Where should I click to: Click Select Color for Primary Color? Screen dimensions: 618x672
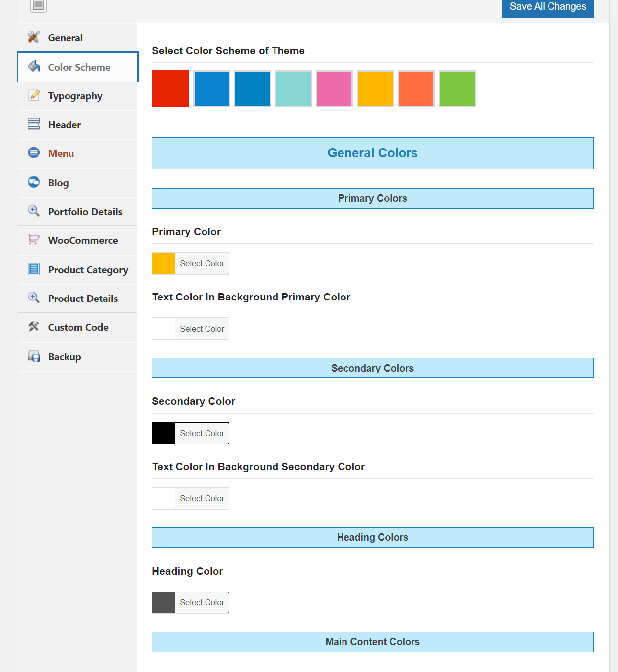click(202, 263)
